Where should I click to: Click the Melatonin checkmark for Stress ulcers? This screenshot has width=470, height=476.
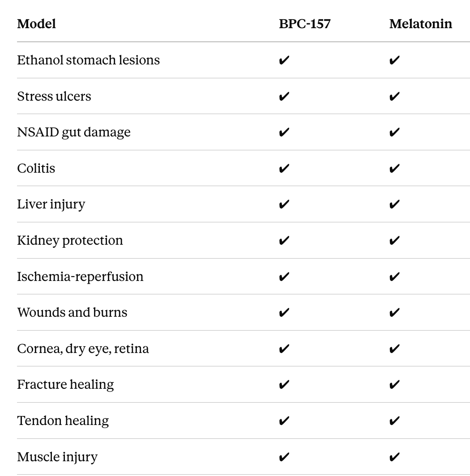(x=394, y=96)
